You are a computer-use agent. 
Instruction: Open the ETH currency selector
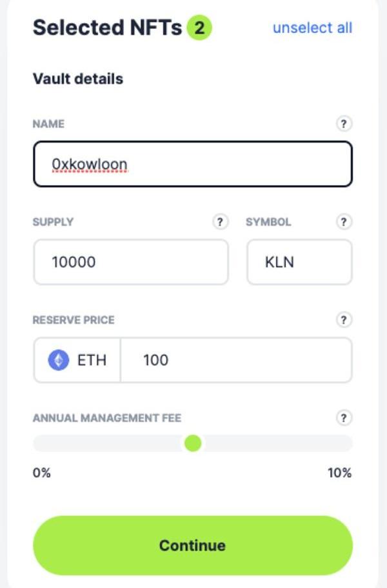[77, 360]
